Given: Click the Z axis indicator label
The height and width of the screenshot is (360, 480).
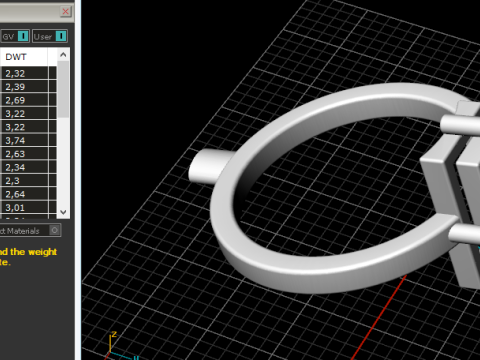Looking at the screenshot, I should tap(114, 334).
